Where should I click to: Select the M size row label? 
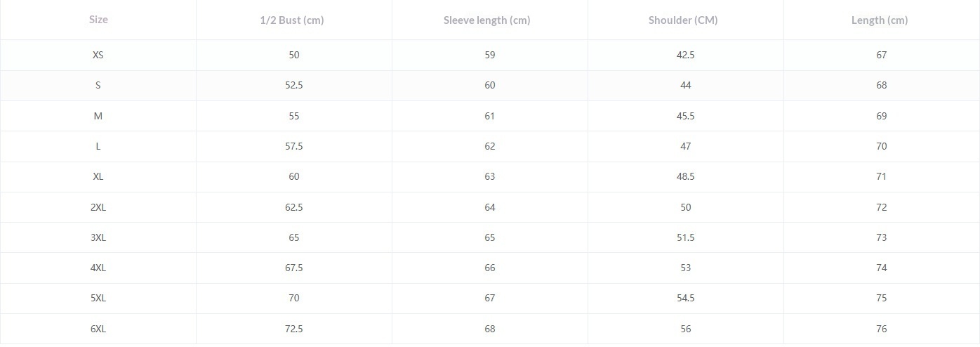[x=98, y=116]
